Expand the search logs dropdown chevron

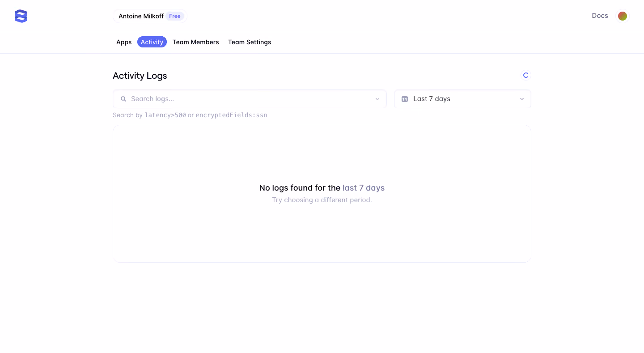377,99
